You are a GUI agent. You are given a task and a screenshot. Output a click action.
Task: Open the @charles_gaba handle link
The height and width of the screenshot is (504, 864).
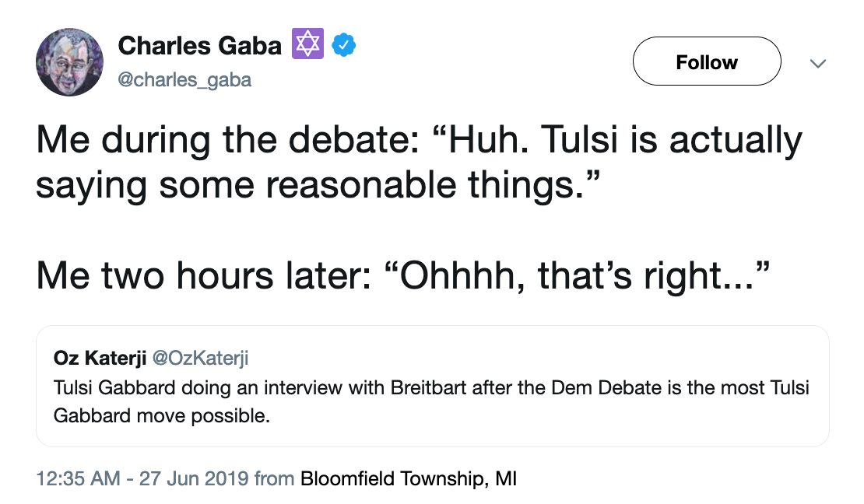[184, 80]
